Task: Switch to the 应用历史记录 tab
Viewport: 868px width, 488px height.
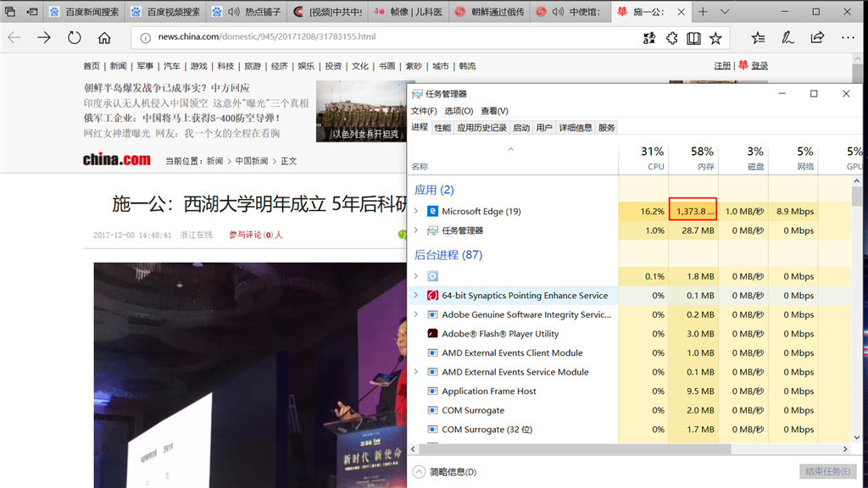Action: [x=481, y=128]
